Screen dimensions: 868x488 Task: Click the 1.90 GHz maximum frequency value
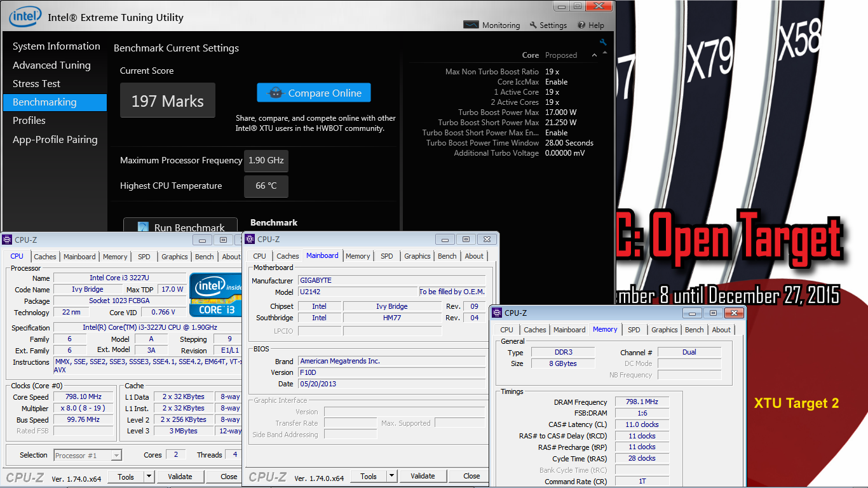tap(266, 161)
